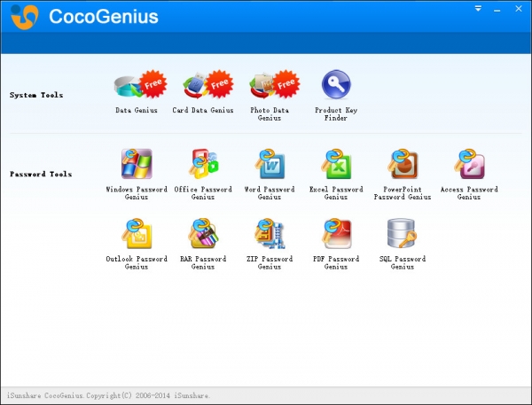The height and width of the screenshot is (405, 532).
Task: Click the 'Product Key Finder' label
Action: point(336,114)
